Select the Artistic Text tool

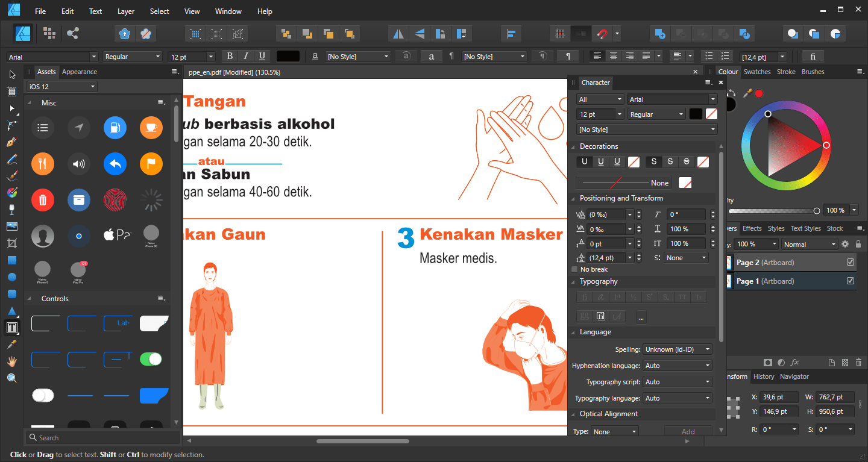[11, 328]
